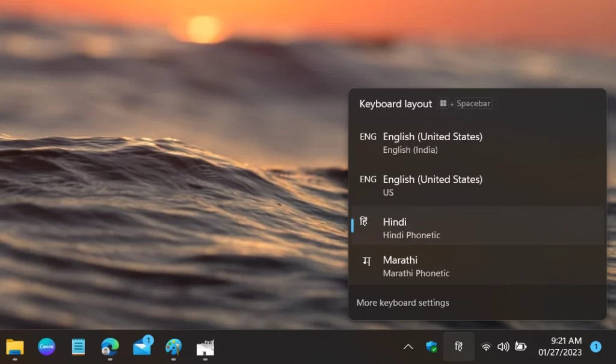Open the notification count badge
The height and width of the screenshot is (364, 616).
(596, 347)
